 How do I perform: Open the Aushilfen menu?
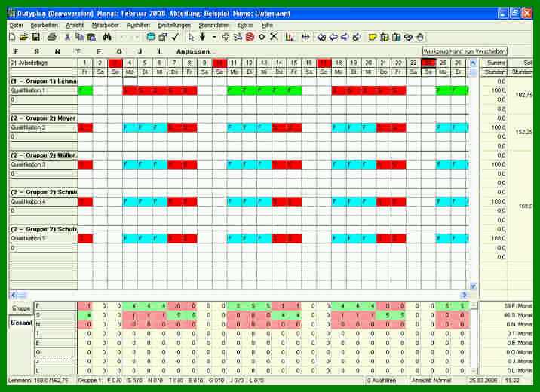pyautogui.click(x=139, y=26)
